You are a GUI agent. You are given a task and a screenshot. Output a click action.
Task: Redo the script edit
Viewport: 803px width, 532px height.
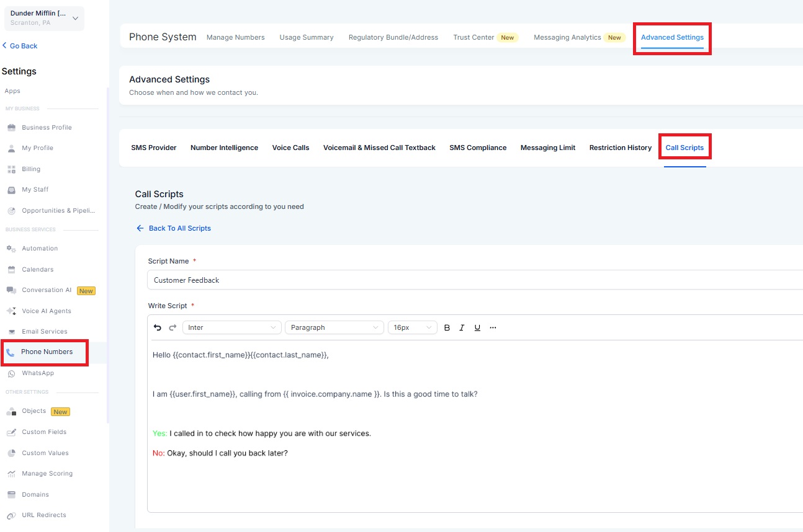173,327
